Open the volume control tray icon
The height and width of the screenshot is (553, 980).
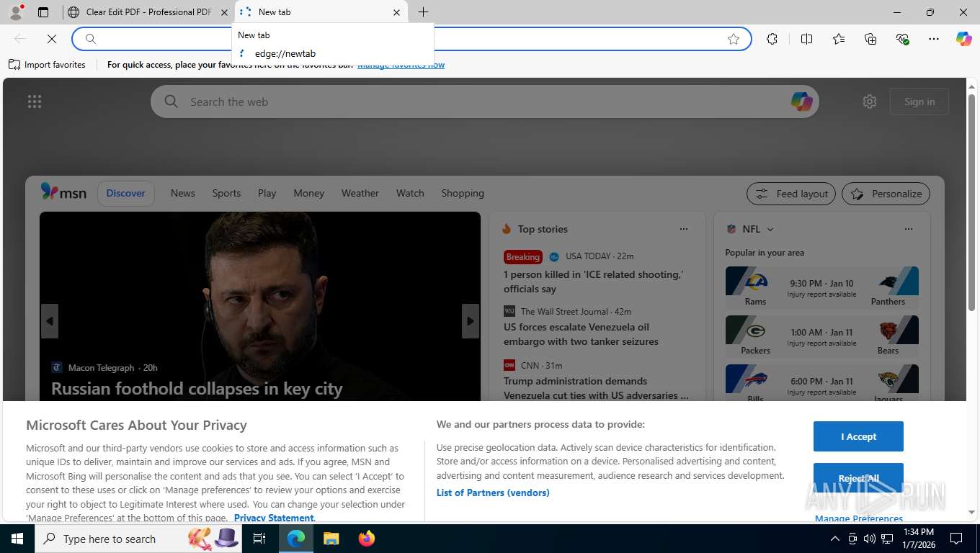[869, 539]
